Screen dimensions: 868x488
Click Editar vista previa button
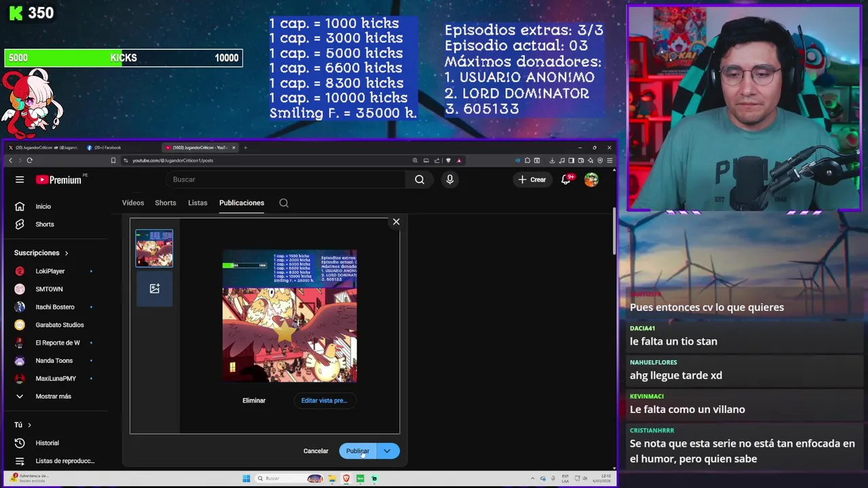(x=324, y=401)
